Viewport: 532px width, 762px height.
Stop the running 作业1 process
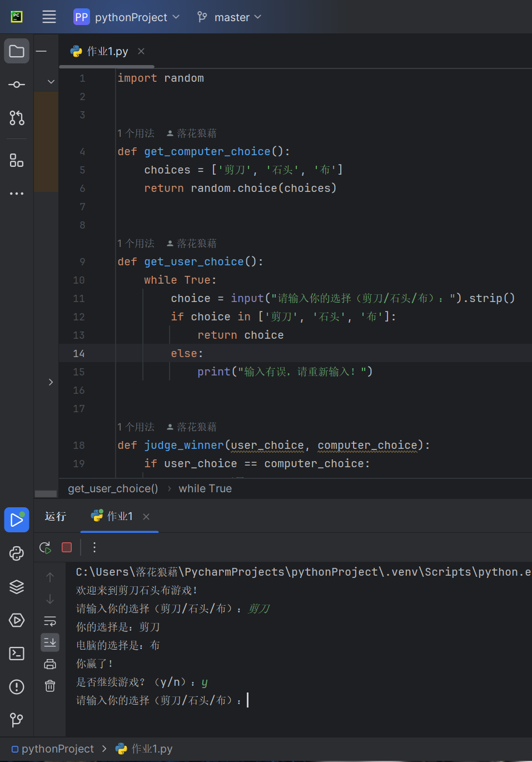pyautogui.click(x=67, y=547)
